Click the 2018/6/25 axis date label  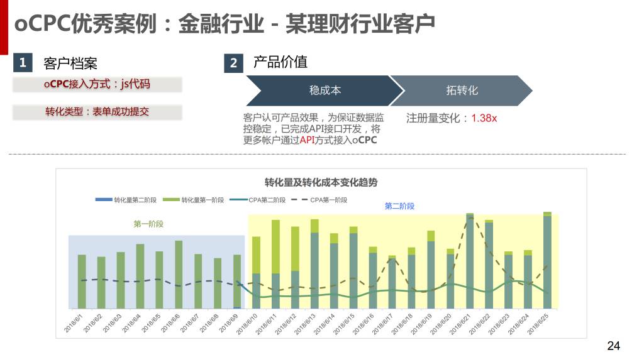tap(540, 323)
